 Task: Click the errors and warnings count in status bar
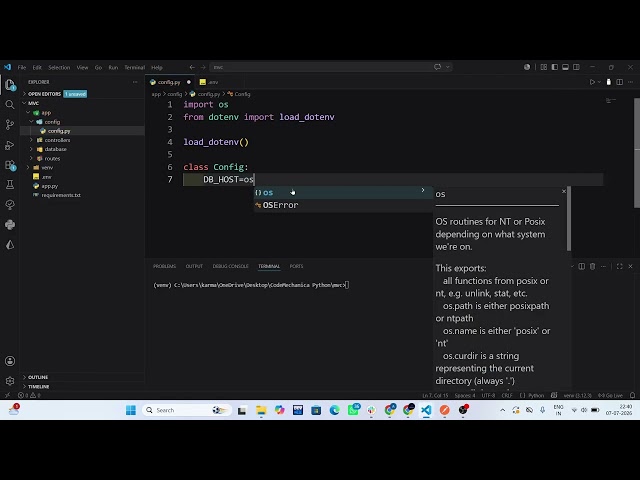tap(29, 395)
